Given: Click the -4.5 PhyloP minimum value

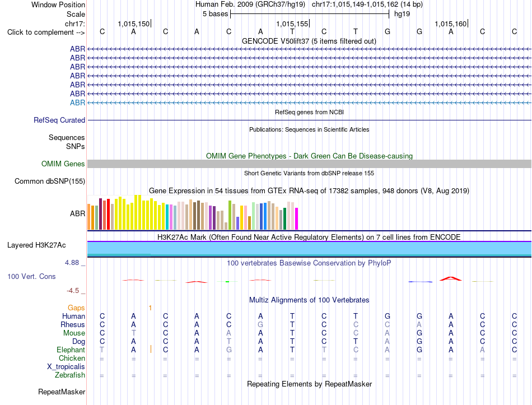Looking at the screenshot, I should pos(73,291).
